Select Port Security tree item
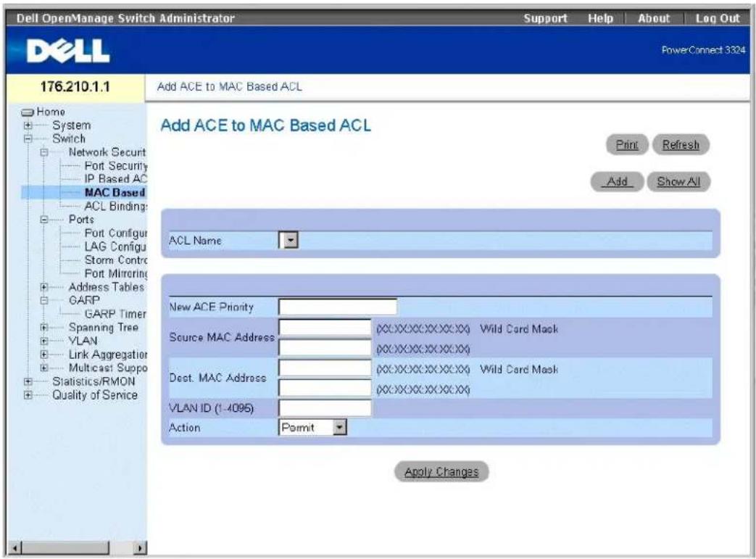Viewport: 756px width, 559px height. 116,166
